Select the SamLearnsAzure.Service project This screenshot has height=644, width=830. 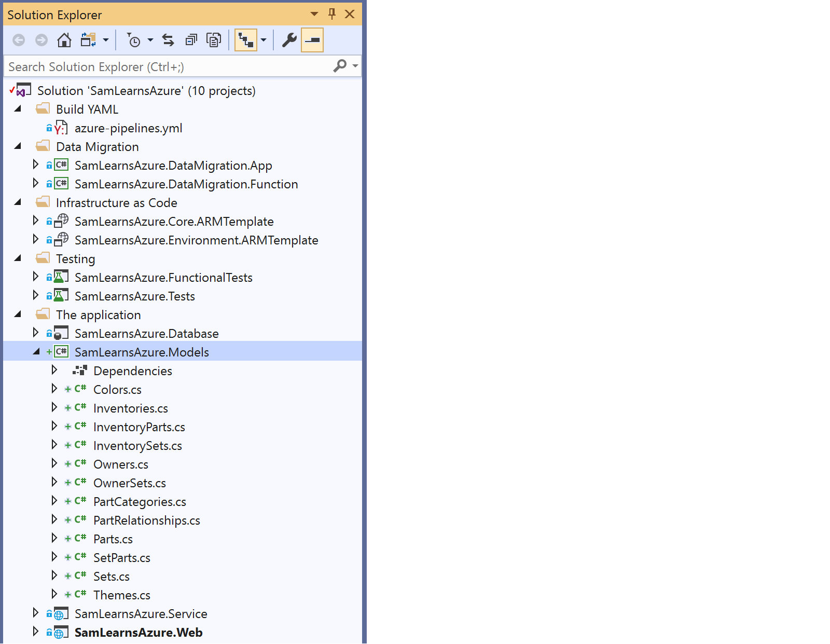pos(141,614)
